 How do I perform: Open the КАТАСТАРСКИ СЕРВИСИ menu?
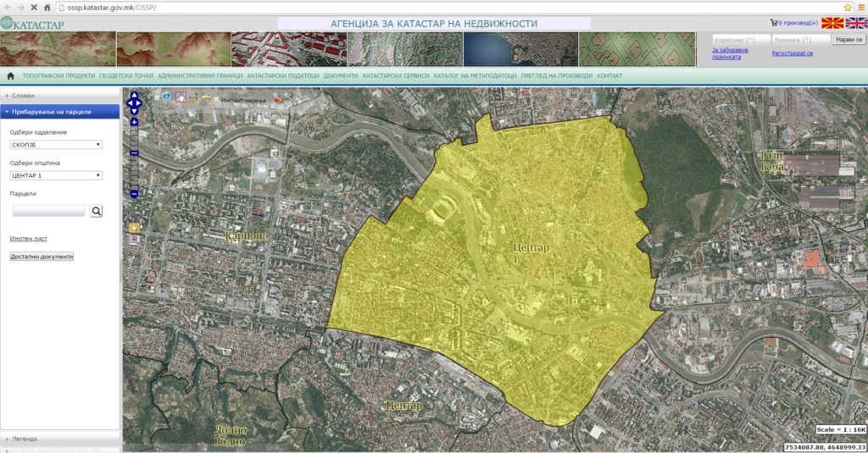pyautogui.click(x=396, y=76)
